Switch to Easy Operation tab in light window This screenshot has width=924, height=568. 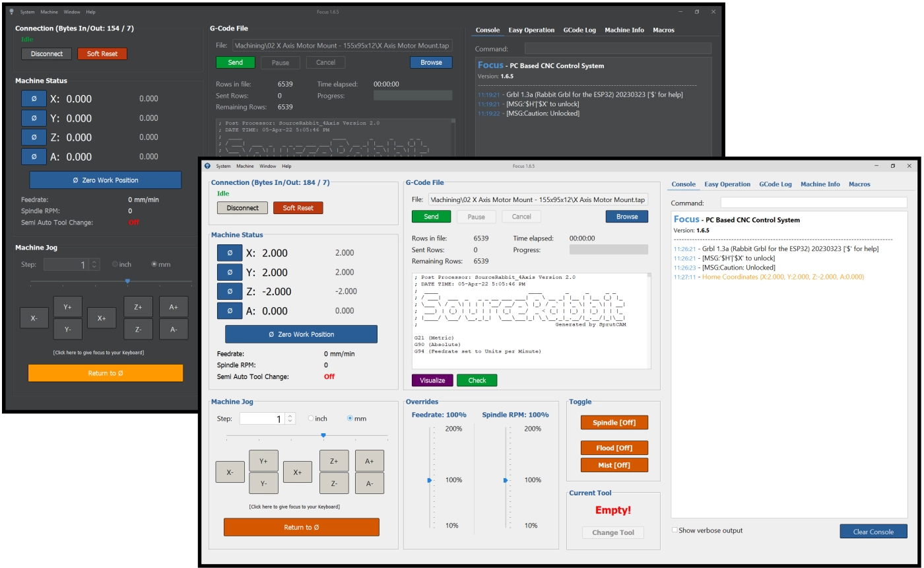pos(727,184)
